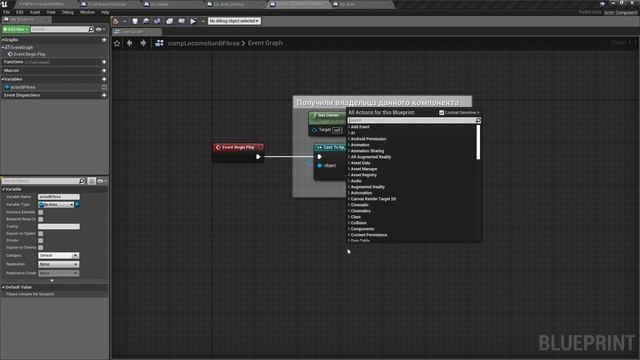Screen dimensions: 640x360
Task: Go forward with the graph navigation arrow
Action: (x=143, y=43)
